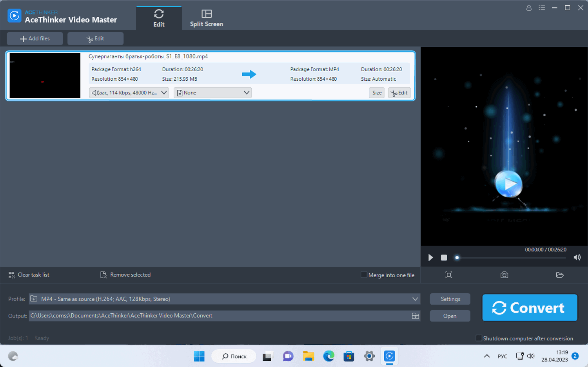Click the widgets icon on taskbar
588x367 pixels.
coord(13,356)
